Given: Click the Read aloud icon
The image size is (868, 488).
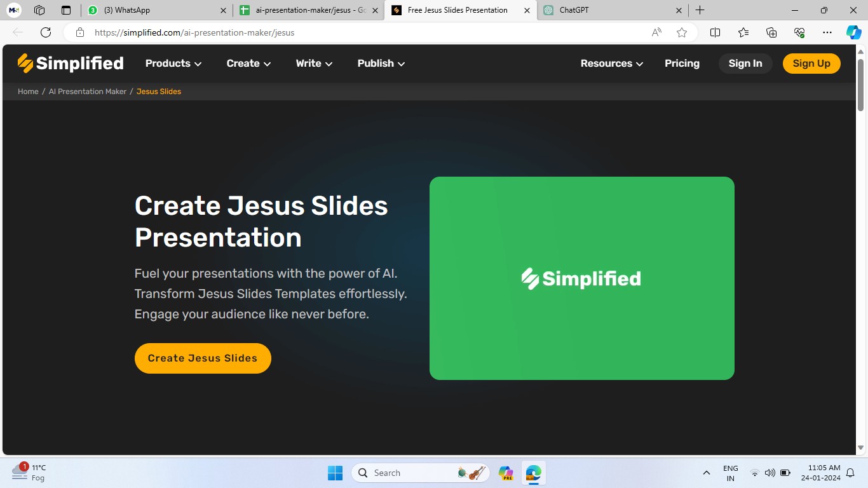Looking at the screenshot, I should (656, 32).
